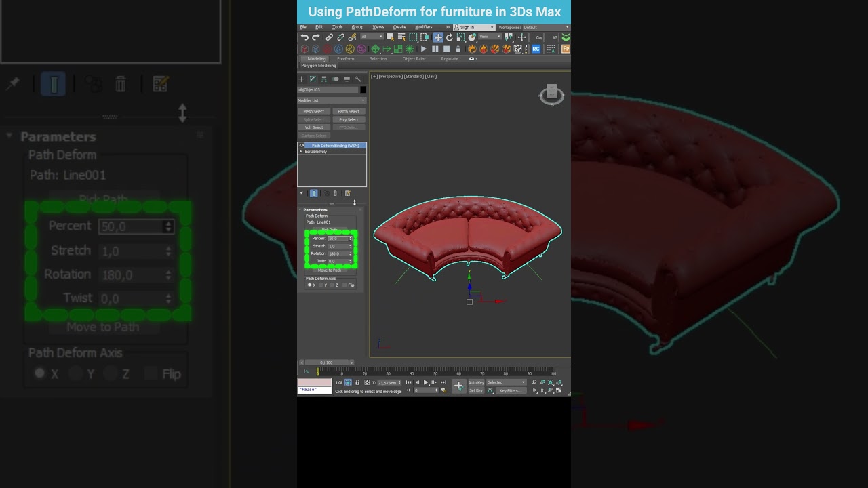
Task: Activate the Select and Move tool
Action: click(x=438, y=37)
